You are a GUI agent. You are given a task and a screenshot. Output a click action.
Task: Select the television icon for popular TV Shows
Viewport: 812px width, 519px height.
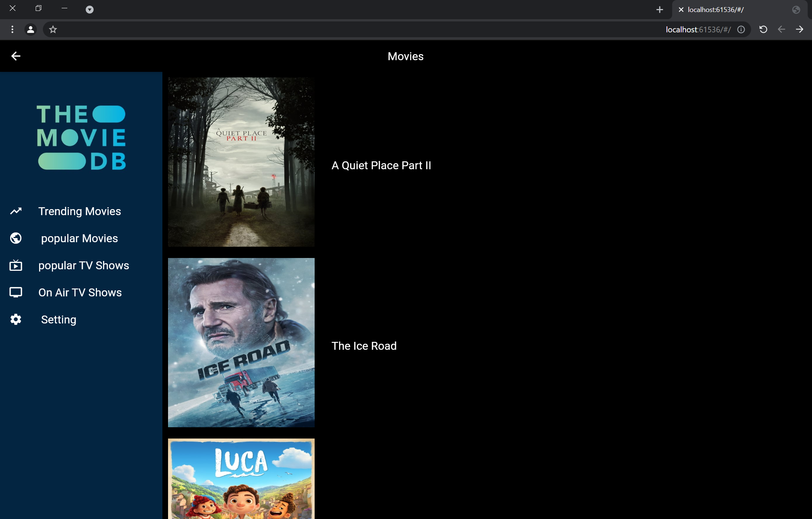pyautogui.click(x=16, y=265)
